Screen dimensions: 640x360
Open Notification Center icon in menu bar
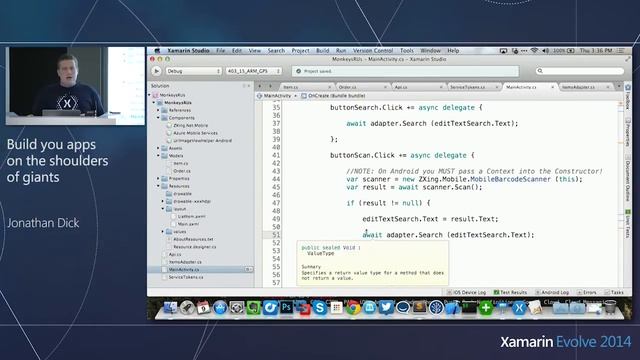[621, 51]
